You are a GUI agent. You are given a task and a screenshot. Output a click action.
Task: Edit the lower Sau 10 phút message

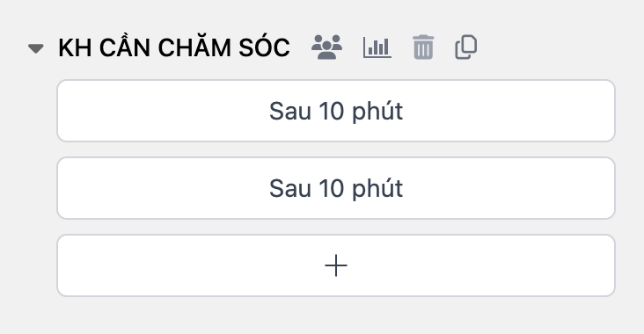[336, 188]
